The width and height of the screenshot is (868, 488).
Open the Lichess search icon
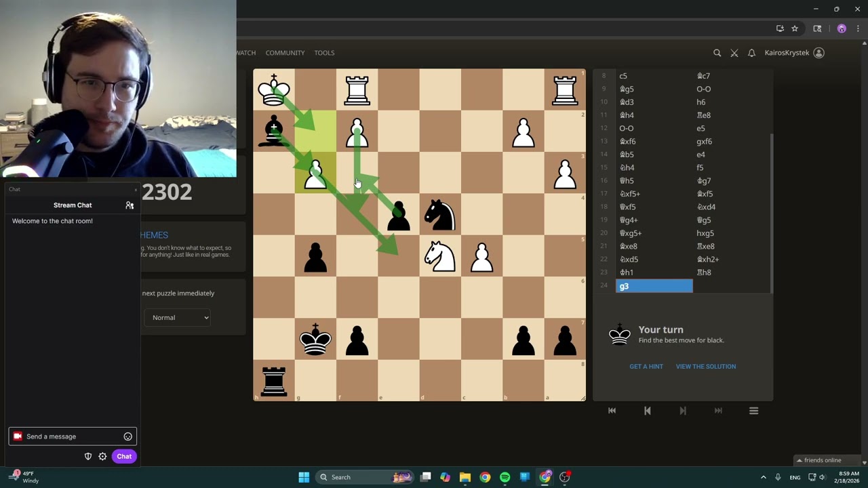[x=717, y=53]
